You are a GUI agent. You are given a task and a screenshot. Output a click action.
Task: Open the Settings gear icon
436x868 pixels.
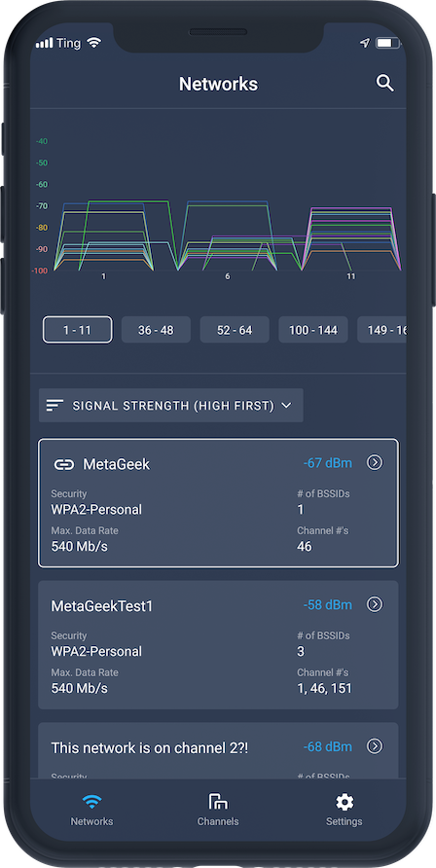tap(345, 801)
